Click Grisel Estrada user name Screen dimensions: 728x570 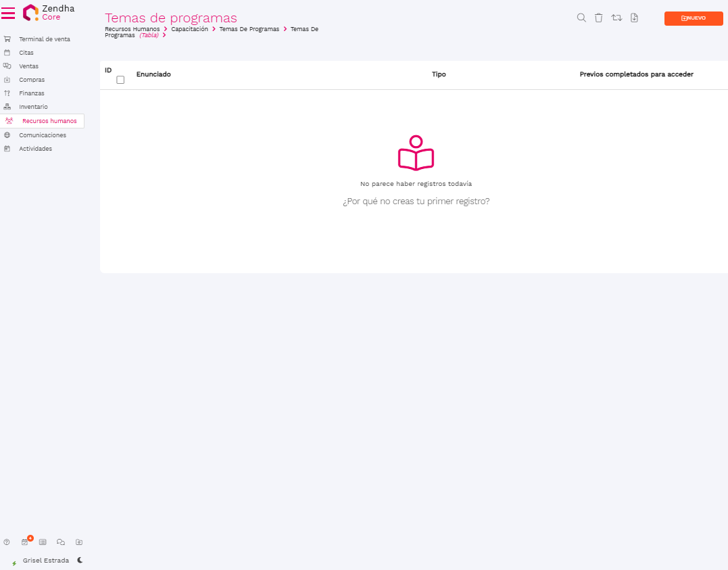pyautogui.click(x=45, y=561)
